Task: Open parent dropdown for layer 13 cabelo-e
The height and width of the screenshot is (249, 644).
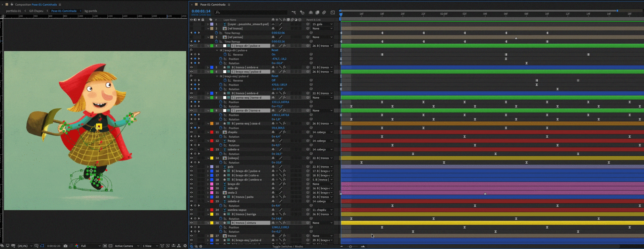Action: (322, 150)
